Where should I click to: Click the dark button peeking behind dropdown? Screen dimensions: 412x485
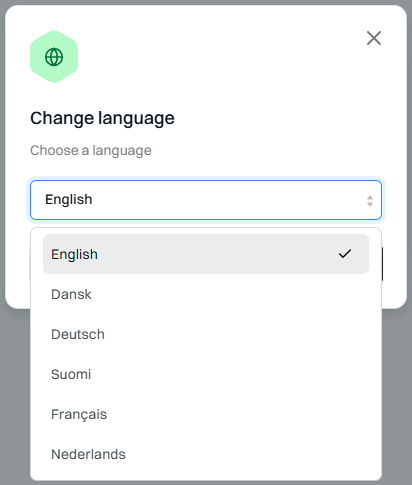(382, 264)
